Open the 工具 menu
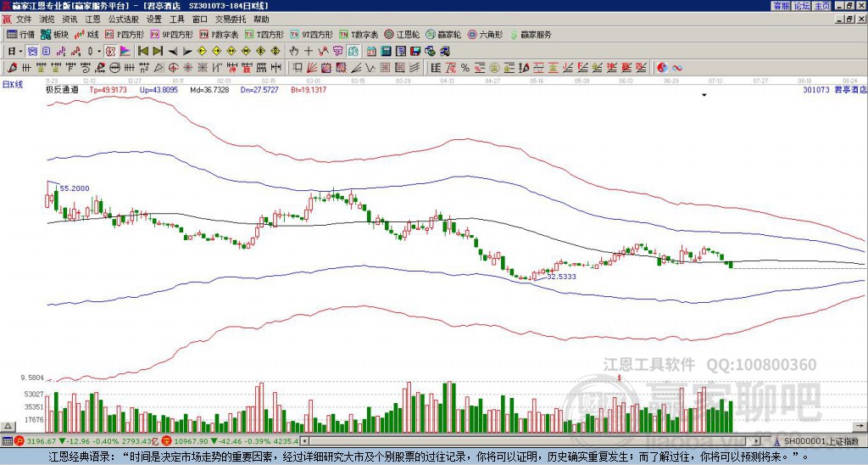Screen dimensions: 868x465 coord(176,20)
